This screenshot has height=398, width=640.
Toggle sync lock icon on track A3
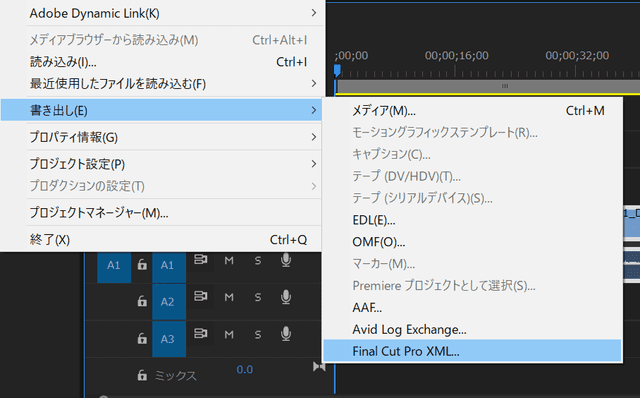(x=200, y=334)
